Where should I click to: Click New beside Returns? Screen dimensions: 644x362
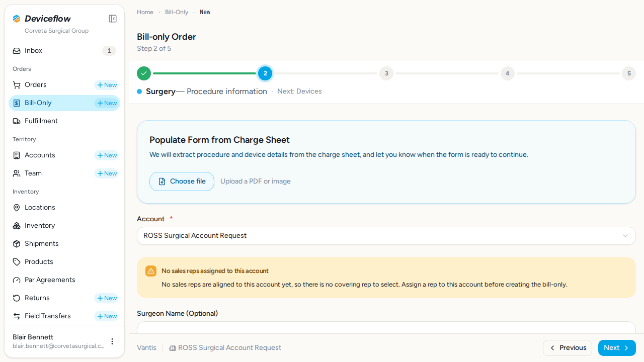point(107,298)
